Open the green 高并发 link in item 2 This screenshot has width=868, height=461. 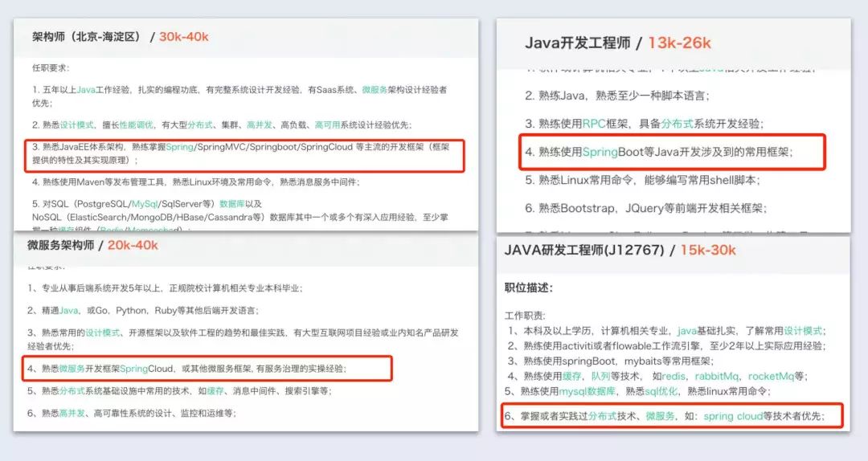260,125
